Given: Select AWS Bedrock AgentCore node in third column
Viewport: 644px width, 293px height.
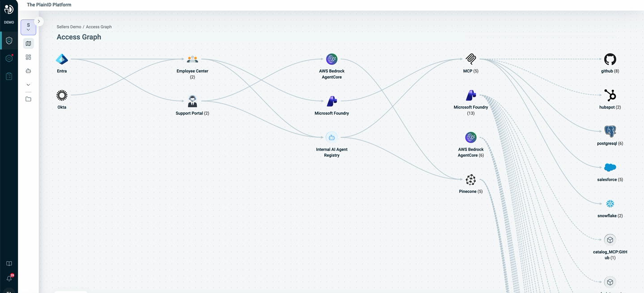Looking at the screenshot, I should click(331, 59).
